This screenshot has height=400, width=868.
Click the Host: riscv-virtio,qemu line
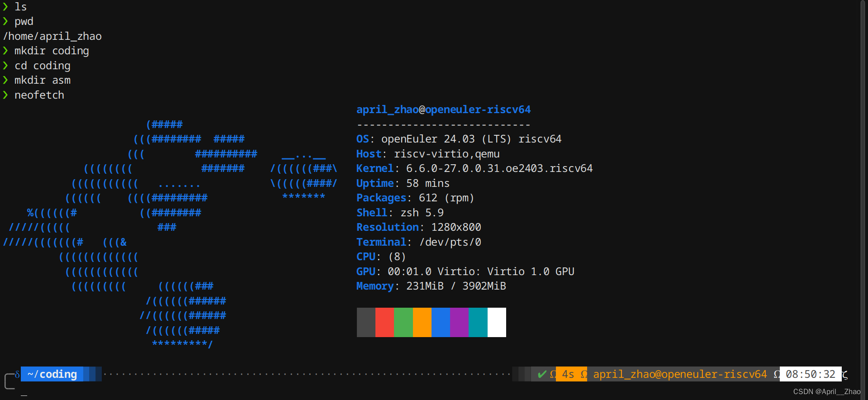(428, 154)
